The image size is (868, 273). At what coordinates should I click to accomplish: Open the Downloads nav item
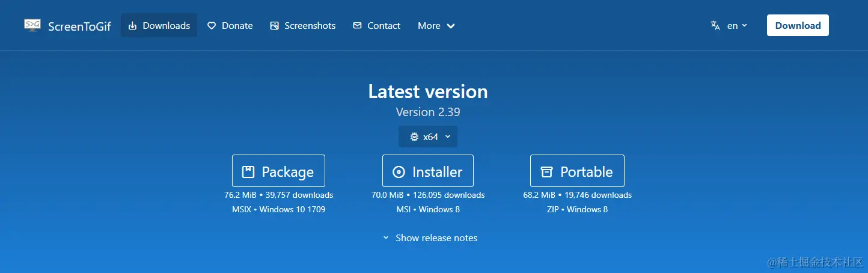click(x=159, y=25)
